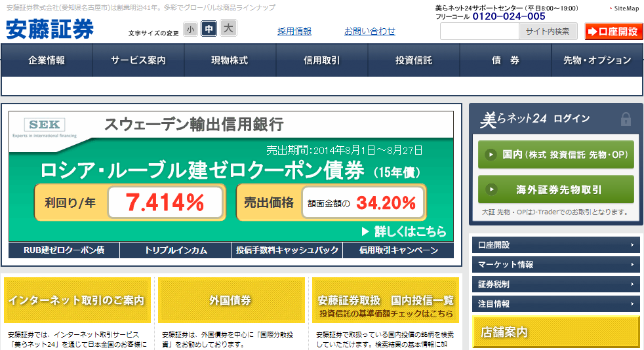Click the 安藤証券 logo

click(50, 29)
